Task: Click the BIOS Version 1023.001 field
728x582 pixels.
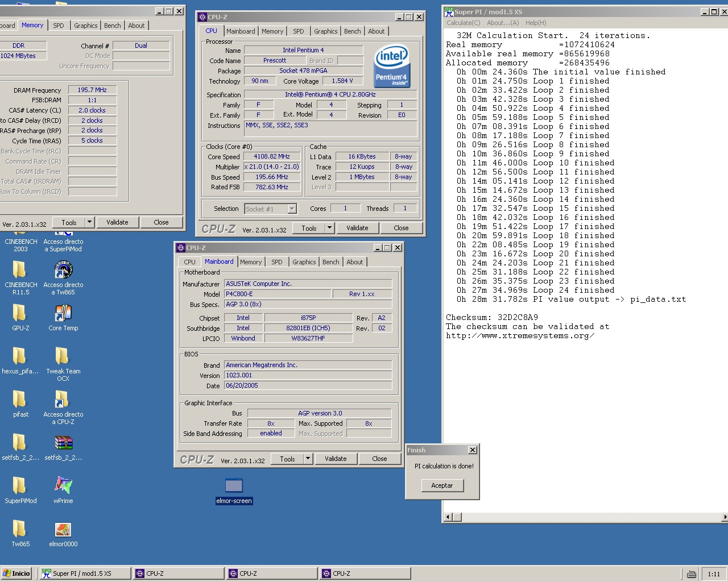Action: click(x=308, y=375)
